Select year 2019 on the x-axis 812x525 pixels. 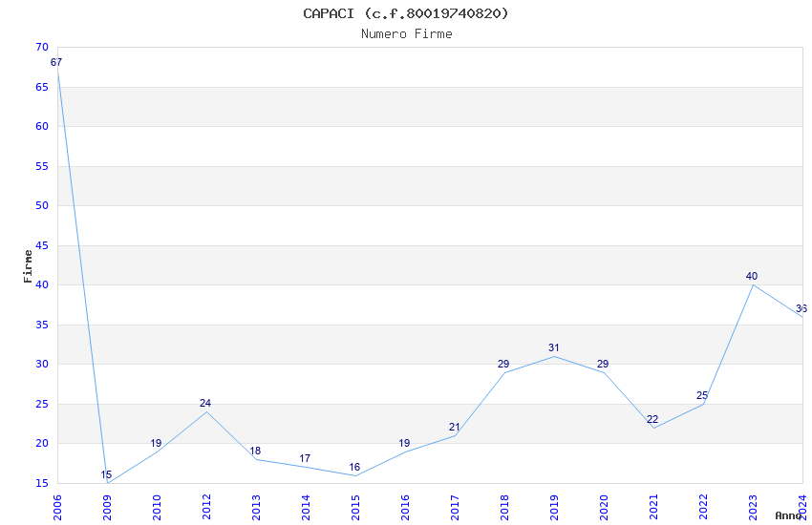coord(555,507)
